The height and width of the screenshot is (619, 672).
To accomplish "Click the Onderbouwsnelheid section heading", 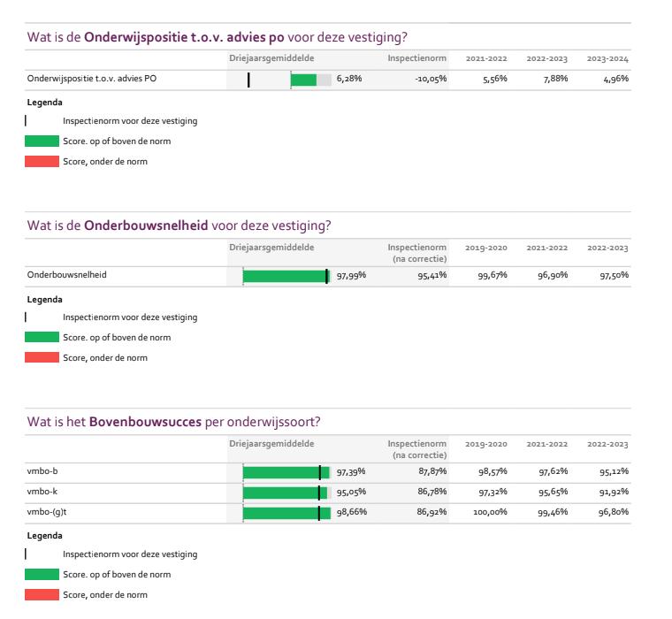I will (x=179, y=225).
